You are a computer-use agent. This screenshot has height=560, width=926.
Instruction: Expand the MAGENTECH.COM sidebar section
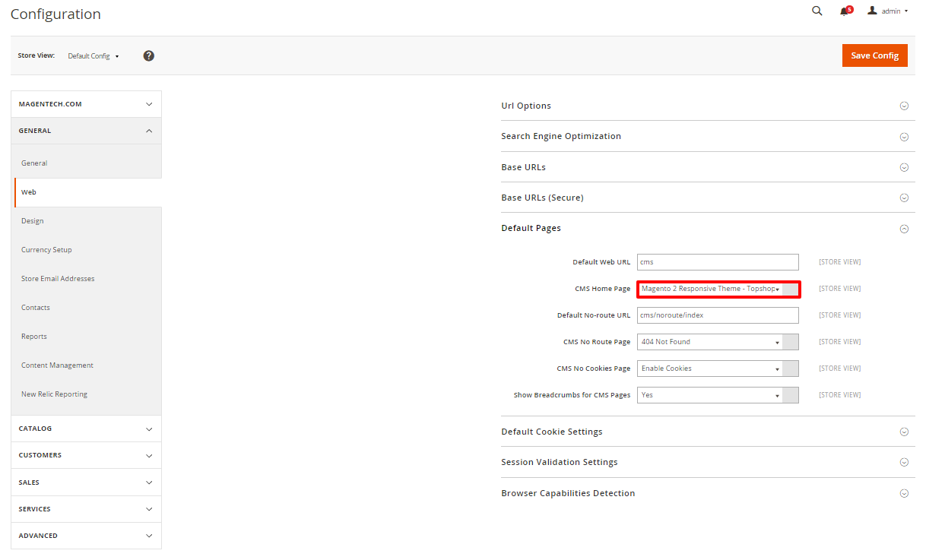pyautogui.click(x=86, y=104)
